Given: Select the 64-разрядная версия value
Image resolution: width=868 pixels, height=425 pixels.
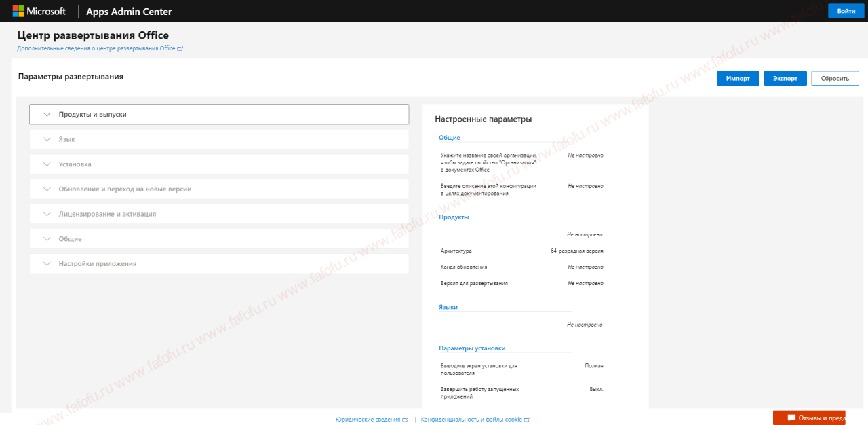Looking at the screenshot, I should (577, 251).
